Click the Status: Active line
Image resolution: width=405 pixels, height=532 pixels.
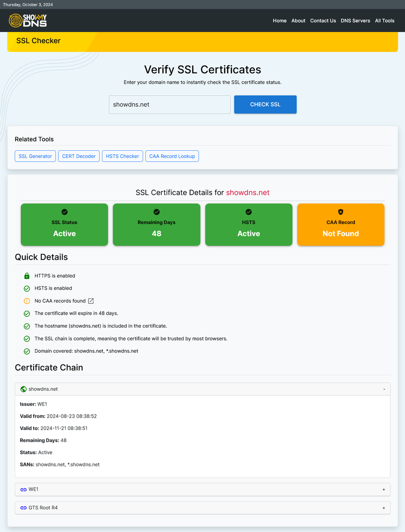pos(36,453)
